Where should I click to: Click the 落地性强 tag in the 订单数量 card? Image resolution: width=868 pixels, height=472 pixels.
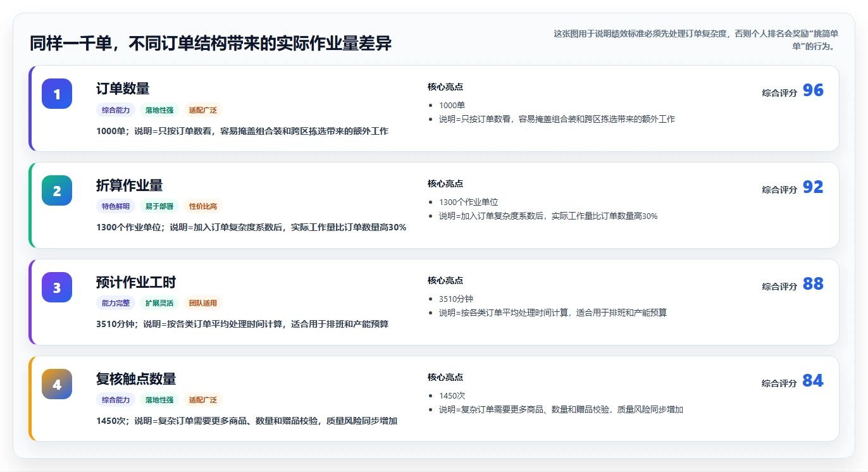coord(159,110)
